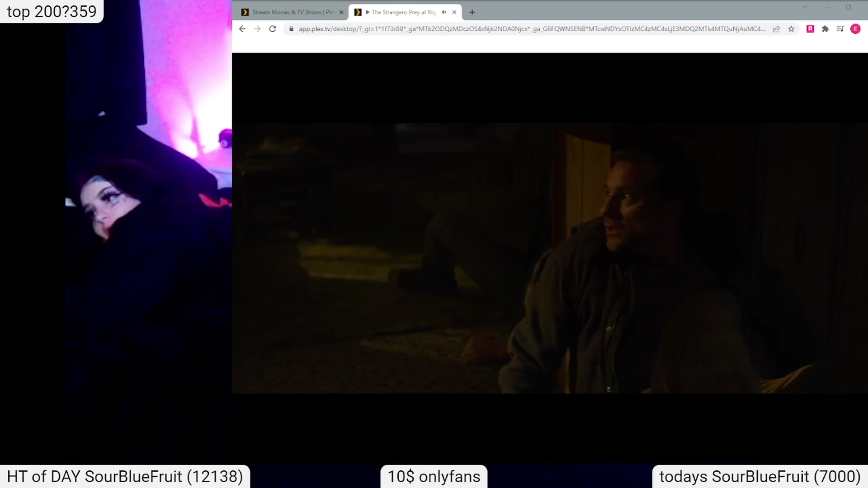Click the Plex movie video player

point(550,258)
